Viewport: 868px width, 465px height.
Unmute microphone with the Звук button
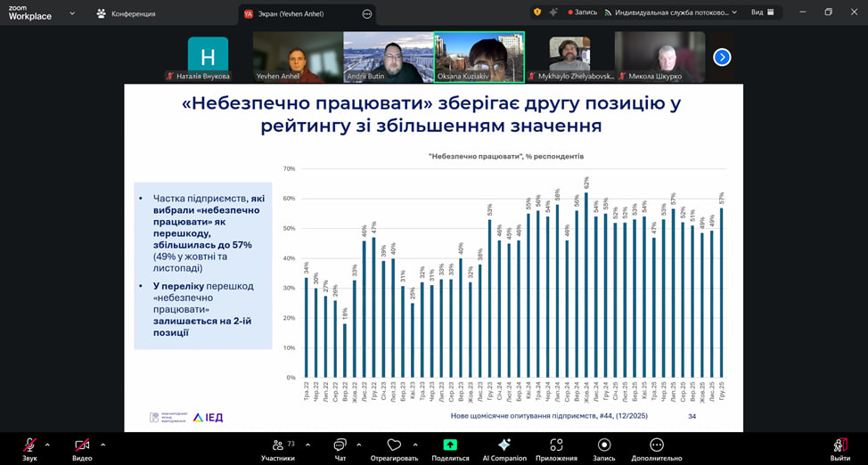(x=29, y=445)
